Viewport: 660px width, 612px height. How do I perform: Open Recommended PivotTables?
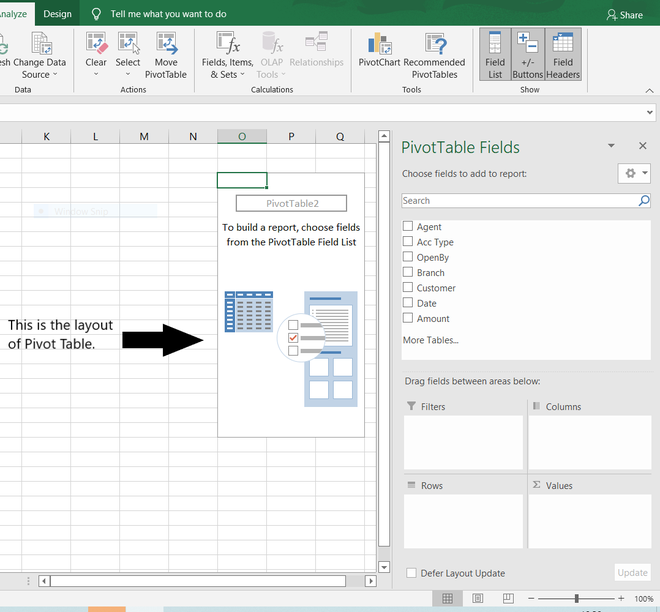pos(434,55)
